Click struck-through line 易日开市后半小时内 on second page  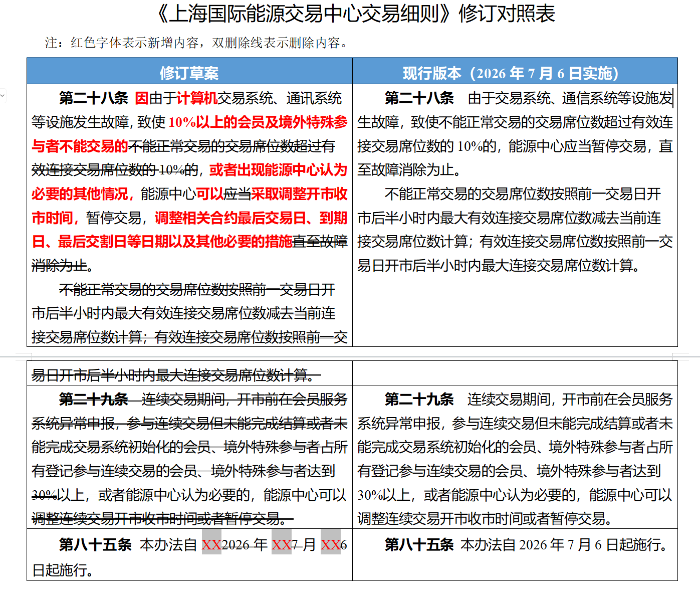pos(176,375)
